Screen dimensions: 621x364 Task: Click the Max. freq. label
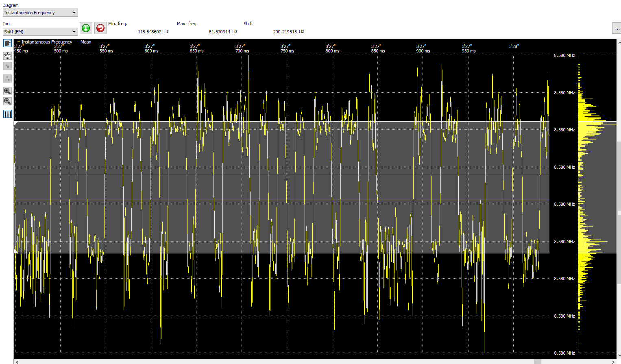187,24
